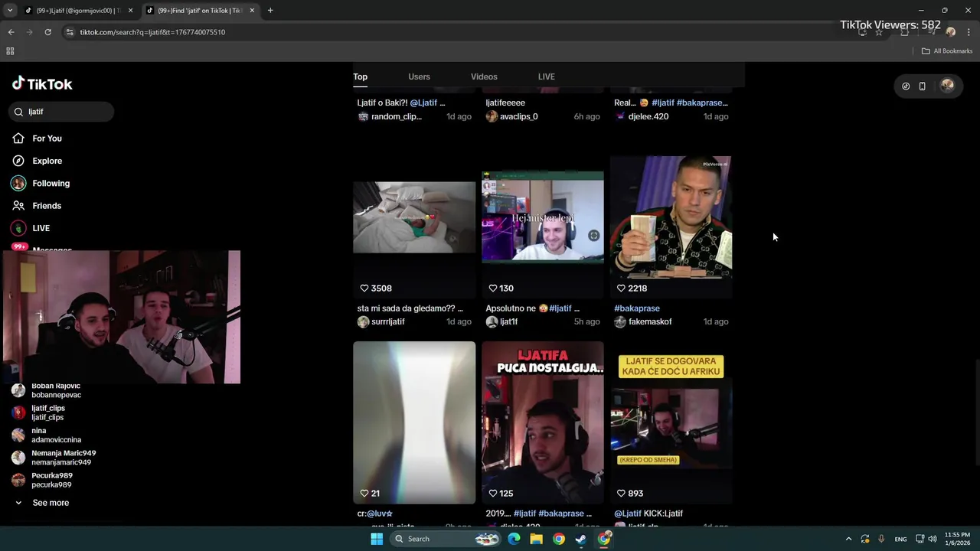Viewport: 980px width, 551px height.
Task: Open the Explore page
Action: pyautogui.click(x=37, y=161)
